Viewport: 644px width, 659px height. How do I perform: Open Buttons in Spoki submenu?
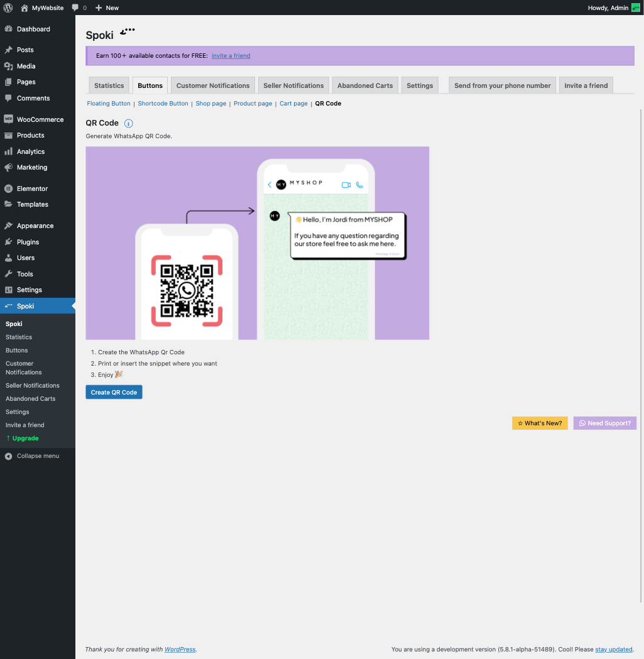17,351
